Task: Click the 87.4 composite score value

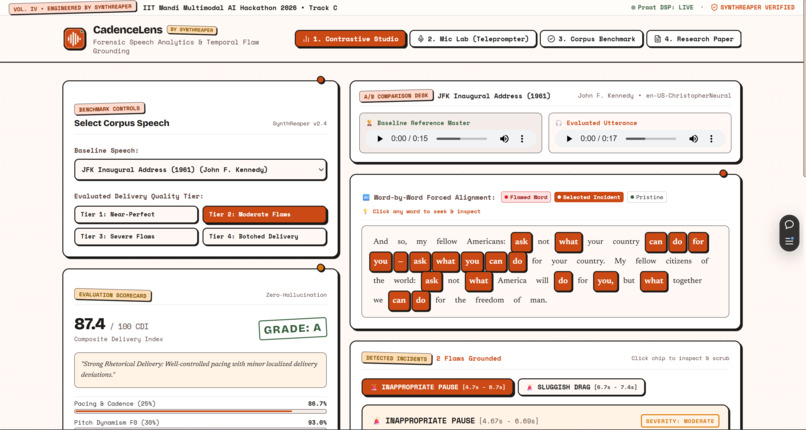Action: (89, 324)
